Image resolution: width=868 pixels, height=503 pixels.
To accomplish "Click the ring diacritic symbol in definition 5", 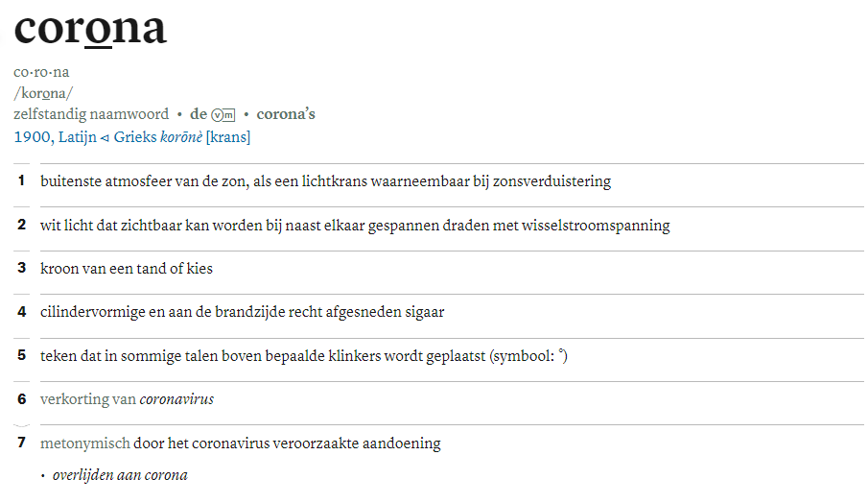I will point(562,351).
